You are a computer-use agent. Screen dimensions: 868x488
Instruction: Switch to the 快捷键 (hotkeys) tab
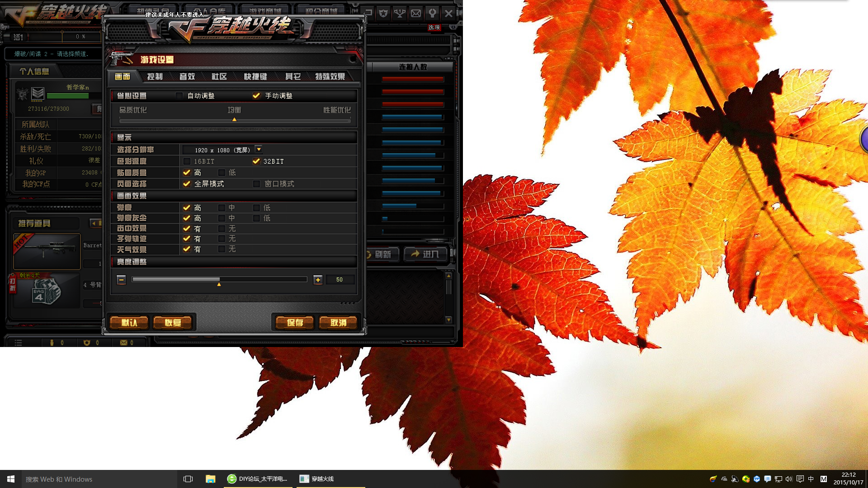pos(256,77)
